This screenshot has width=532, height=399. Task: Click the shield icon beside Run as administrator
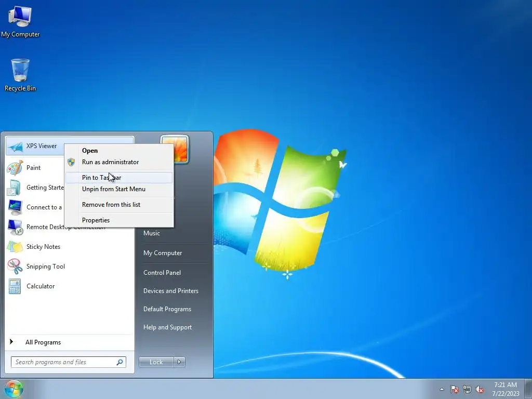pos(71,162)
